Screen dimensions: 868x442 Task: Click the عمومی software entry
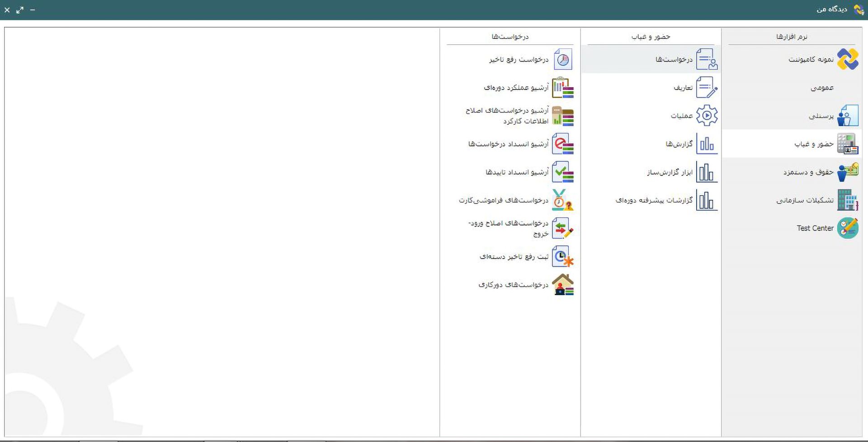click(822, 88)
